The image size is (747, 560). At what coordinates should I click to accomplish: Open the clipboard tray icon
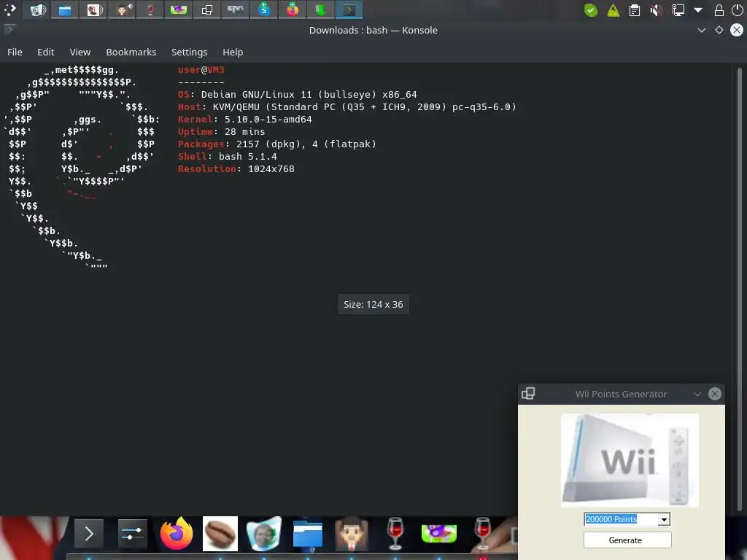(x=635, y=10)
